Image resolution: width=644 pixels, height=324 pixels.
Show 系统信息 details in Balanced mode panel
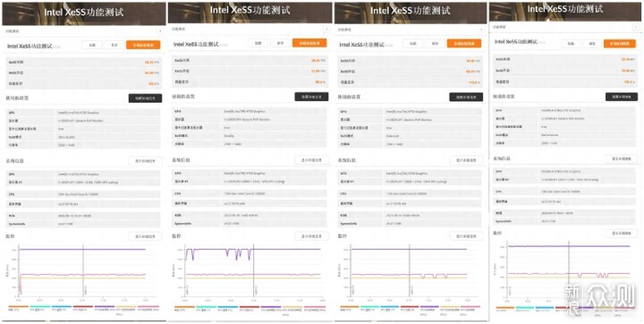click(x=466, y=160)
